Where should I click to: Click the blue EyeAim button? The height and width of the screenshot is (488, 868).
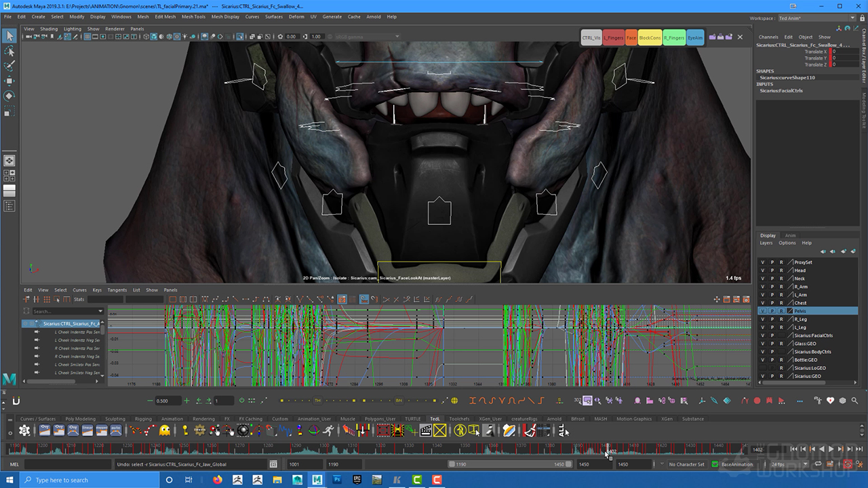click(695, 38)
